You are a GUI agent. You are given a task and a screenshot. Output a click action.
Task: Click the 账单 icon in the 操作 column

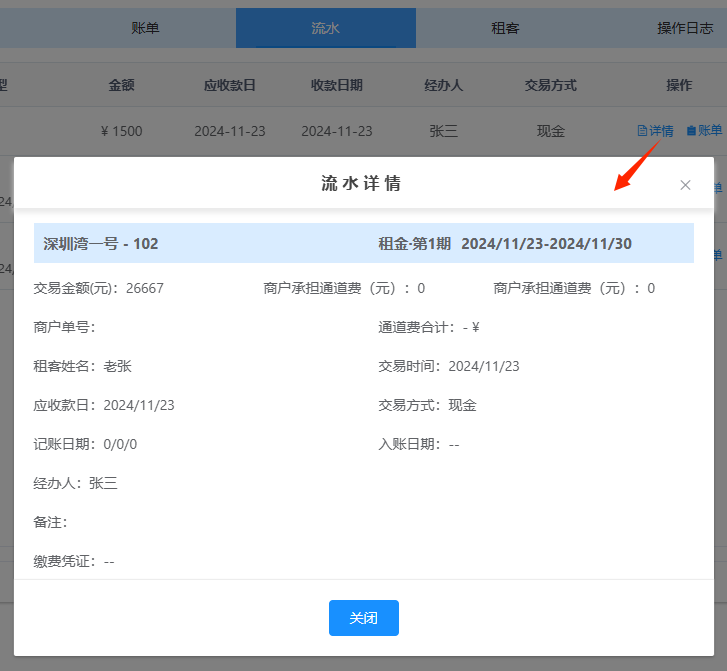tap(691, 131)
